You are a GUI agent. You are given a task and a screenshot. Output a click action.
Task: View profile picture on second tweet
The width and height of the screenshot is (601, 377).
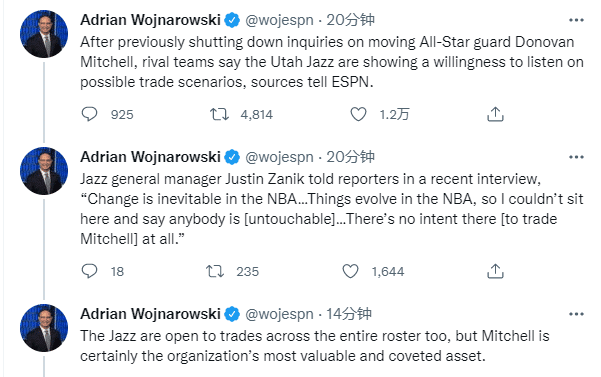[44, 171]
